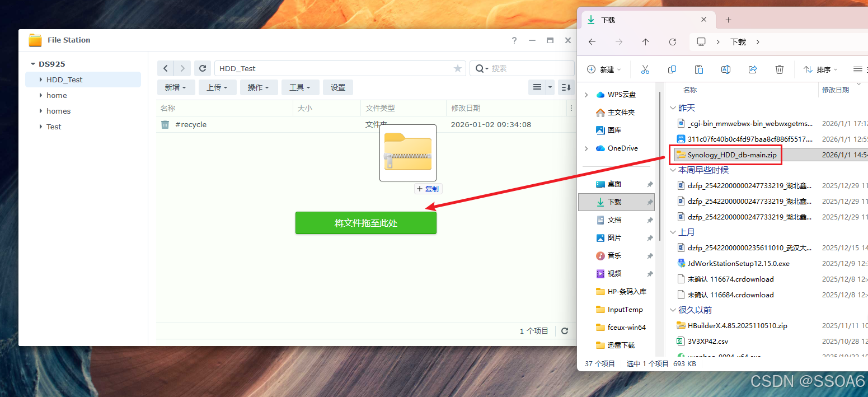Viewport: 868px width, 397px height.
Task: Select 3V3XP42.csv file
Action: coord(708,341)
